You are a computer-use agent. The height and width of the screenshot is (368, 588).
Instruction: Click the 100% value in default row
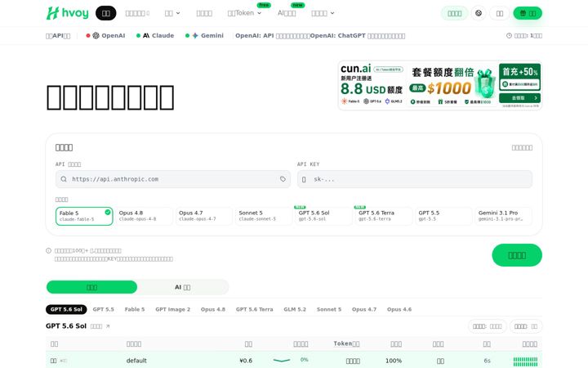coord(394,361)
